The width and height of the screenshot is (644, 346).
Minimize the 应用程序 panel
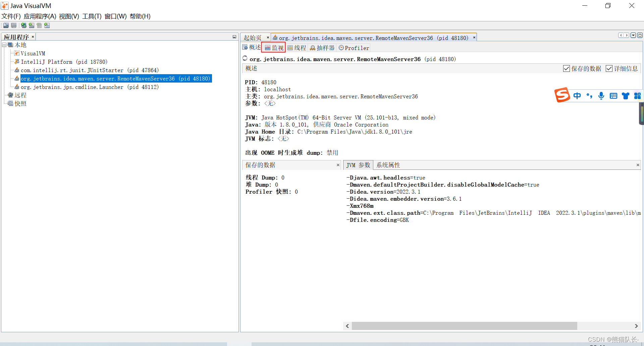(x=234, y=37)
